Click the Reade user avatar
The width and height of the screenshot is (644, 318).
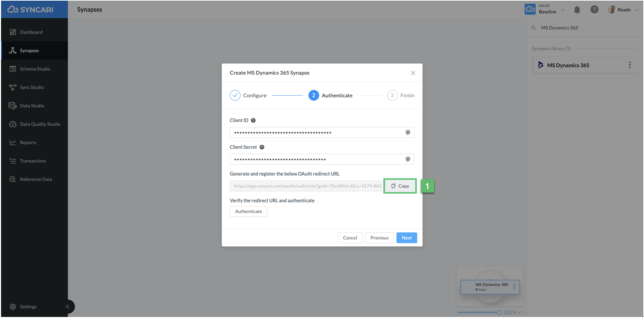point(612,9)
